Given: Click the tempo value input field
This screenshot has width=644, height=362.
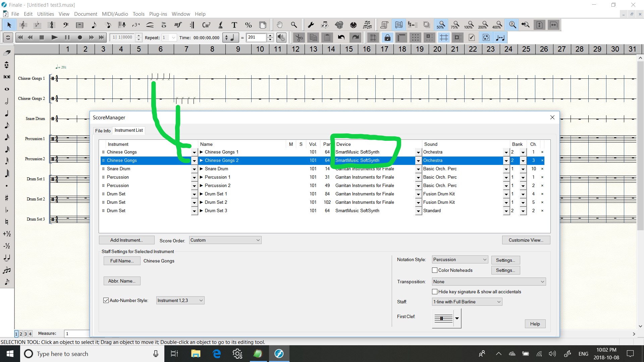Looking at the screenshot, I should pyautogui.click(x=256, y=38).
